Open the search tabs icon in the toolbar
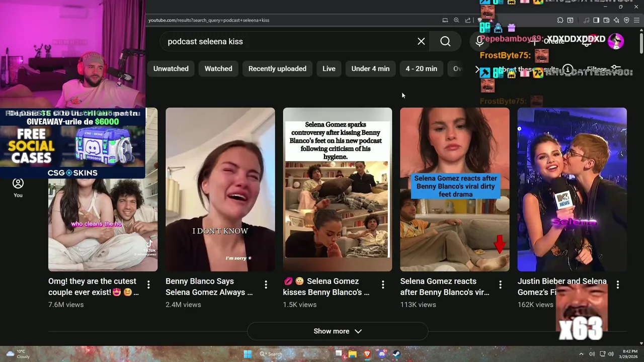 (570, 20)
